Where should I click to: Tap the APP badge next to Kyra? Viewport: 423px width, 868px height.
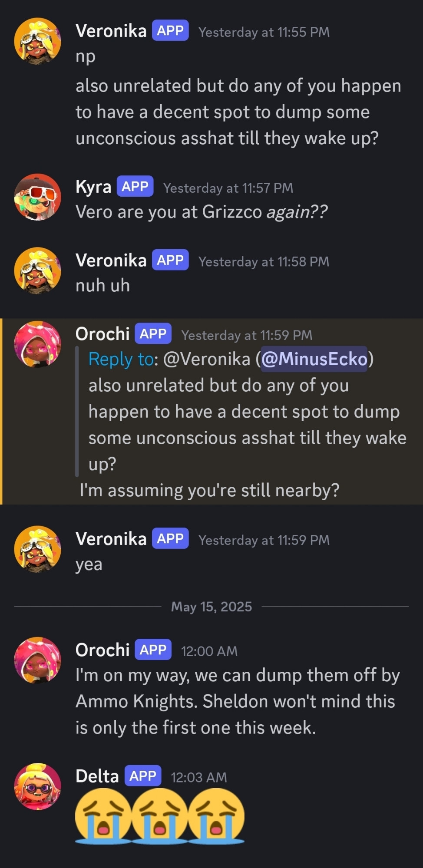(135, 187)
